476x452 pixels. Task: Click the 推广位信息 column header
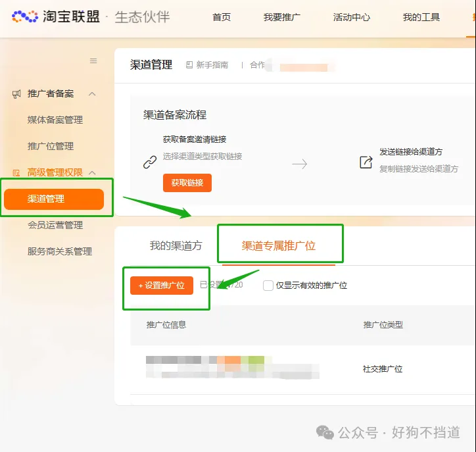coord(166,325)
